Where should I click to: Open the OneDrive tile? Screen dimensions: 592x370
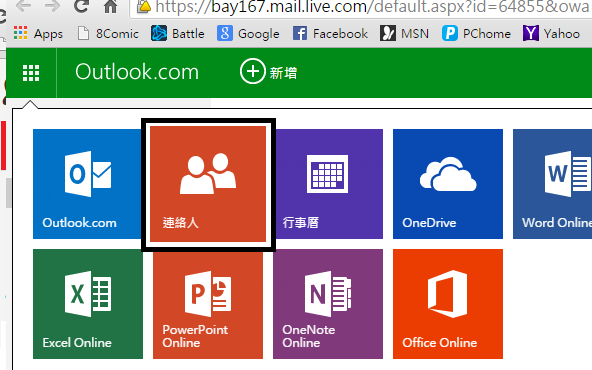tap(448, 184)
